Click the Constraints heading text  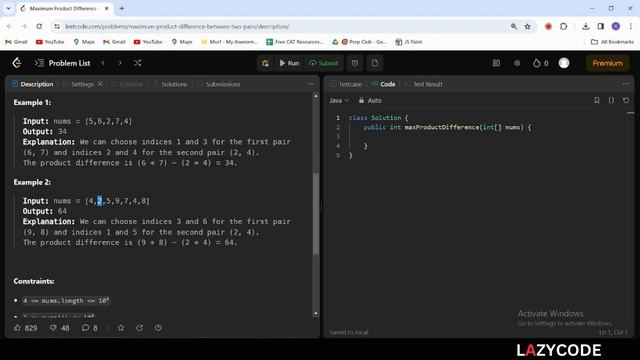pos(34,281)
